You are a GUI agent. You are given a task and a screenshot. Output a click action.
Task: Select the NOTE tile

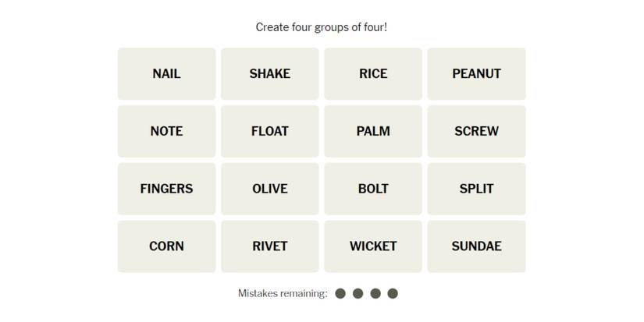pyautogui.click(x=166, y=131)
